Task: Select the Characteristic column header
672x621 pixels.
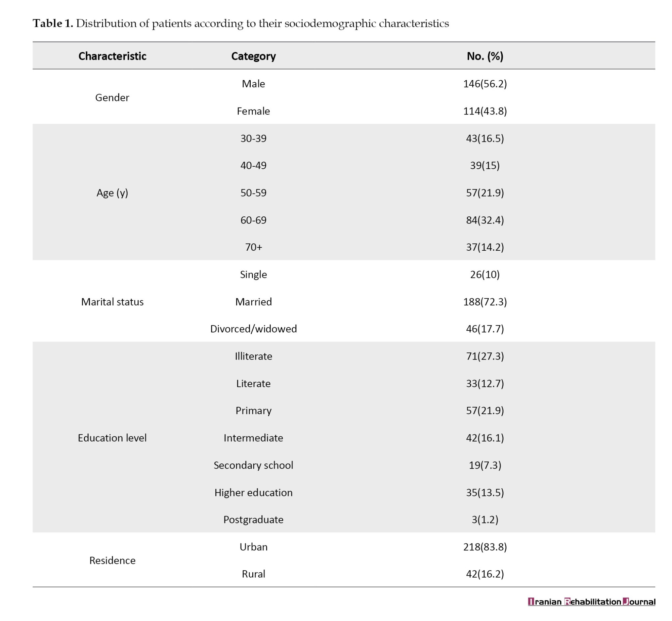Action: click(x=112, y=56)
